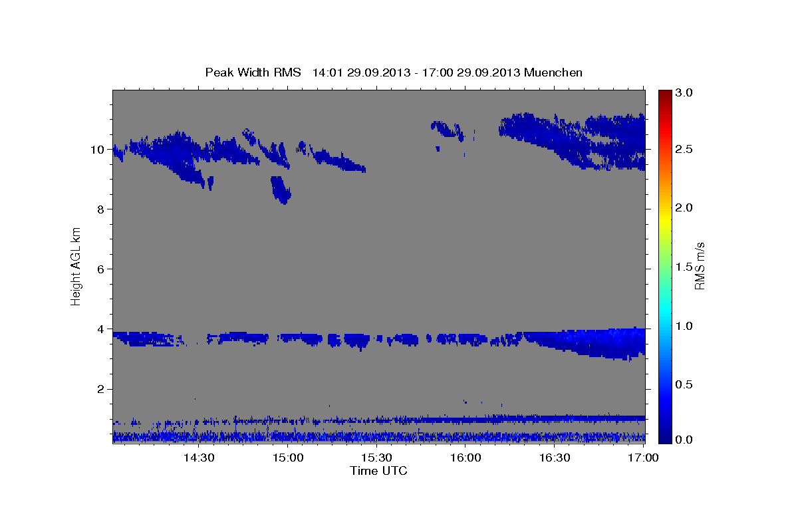The image size is (798, 532).
Task: Click the 16:00 time tick label
Action: tap(465, 458)
